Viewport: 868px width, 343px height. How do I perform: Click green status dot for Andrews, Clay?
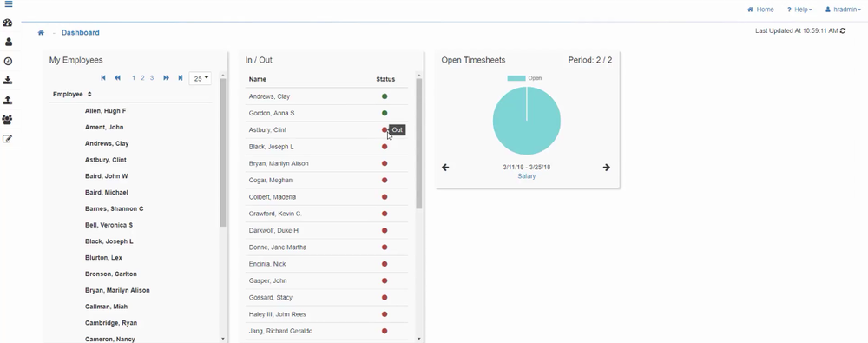tap(385, 96)
